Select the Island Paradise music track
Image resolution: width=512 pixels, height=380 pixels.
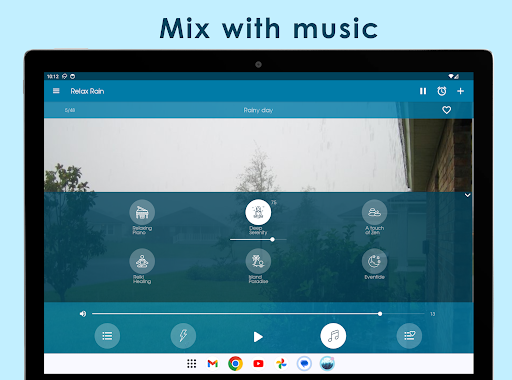tap(258, 261)
